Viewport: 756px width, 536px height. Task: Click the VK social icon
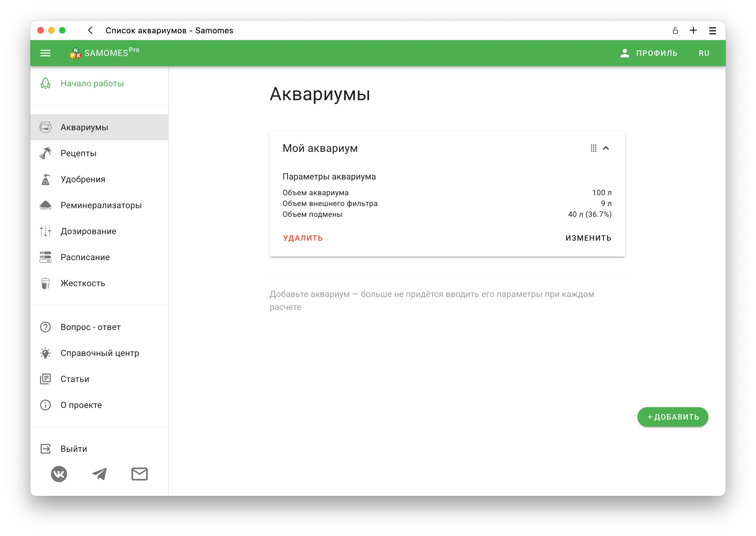pyautogui.click(x=59, y=474)
